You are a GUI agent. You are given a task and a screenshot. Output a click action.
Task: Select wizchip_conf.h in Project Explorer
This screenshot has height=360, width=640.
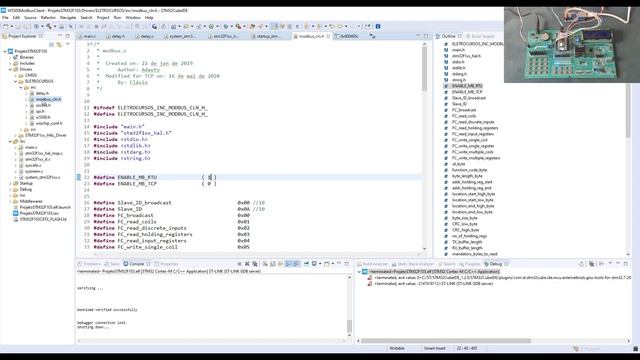point(49,123)
